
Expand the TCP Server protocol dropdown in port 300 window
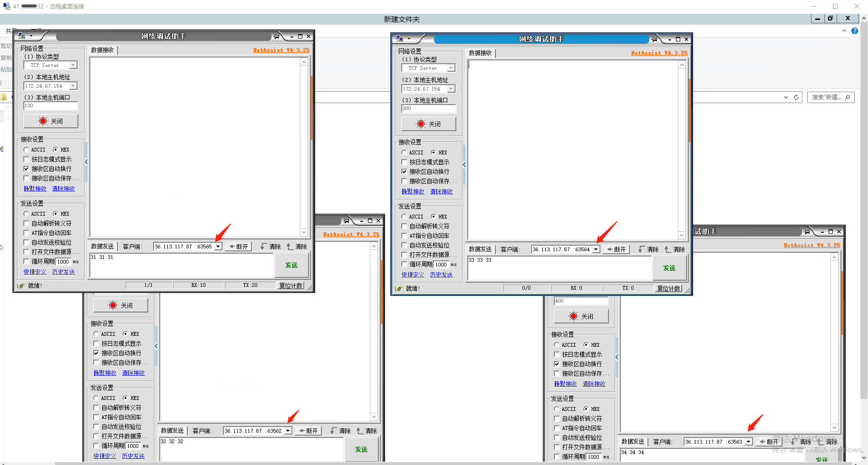coord(451,68)
